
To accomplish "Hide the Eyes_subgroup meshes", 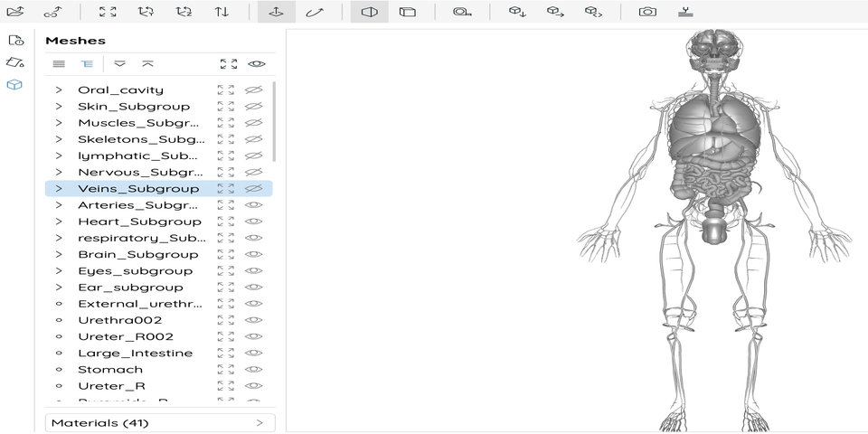I will pos(253,270).
